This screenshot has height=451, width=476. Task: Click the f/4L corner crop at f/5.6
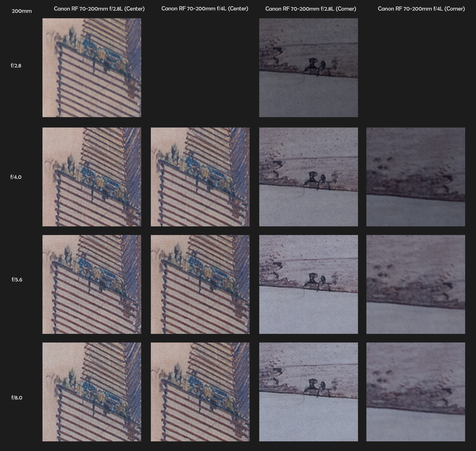[416, 284]
